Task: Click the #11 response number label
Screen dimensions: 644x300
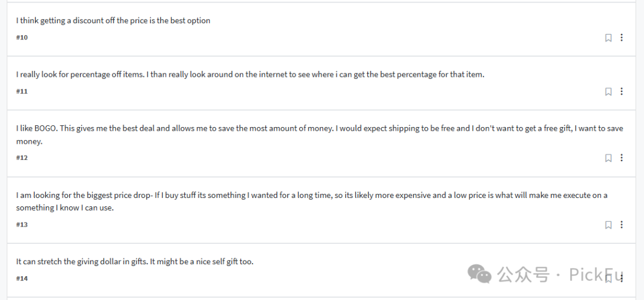Action: pyautogui.click(x=22, y=91)
